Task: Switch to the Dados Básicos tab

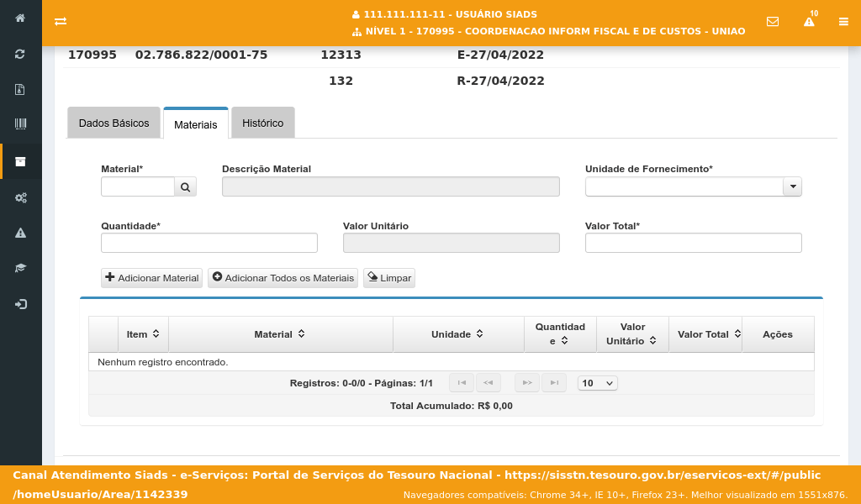Action: 114,123
